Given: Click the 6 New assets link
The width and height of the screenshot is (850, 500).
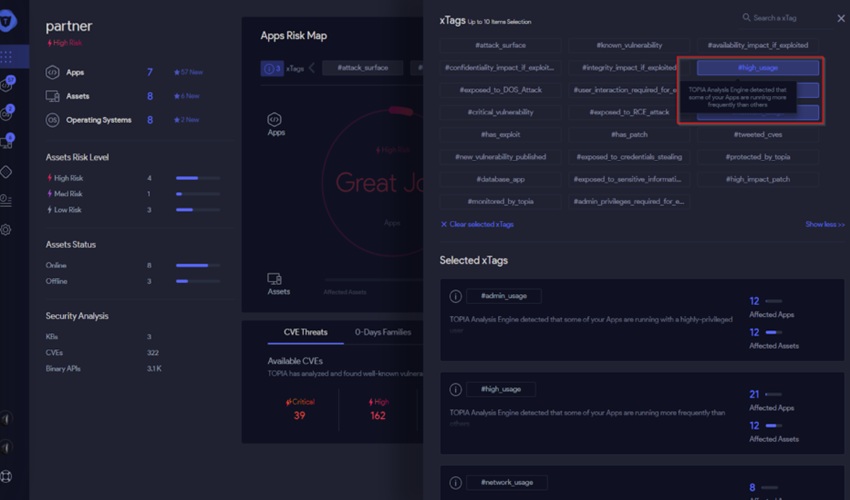Looking at the screenshot, I should [186, 96].
